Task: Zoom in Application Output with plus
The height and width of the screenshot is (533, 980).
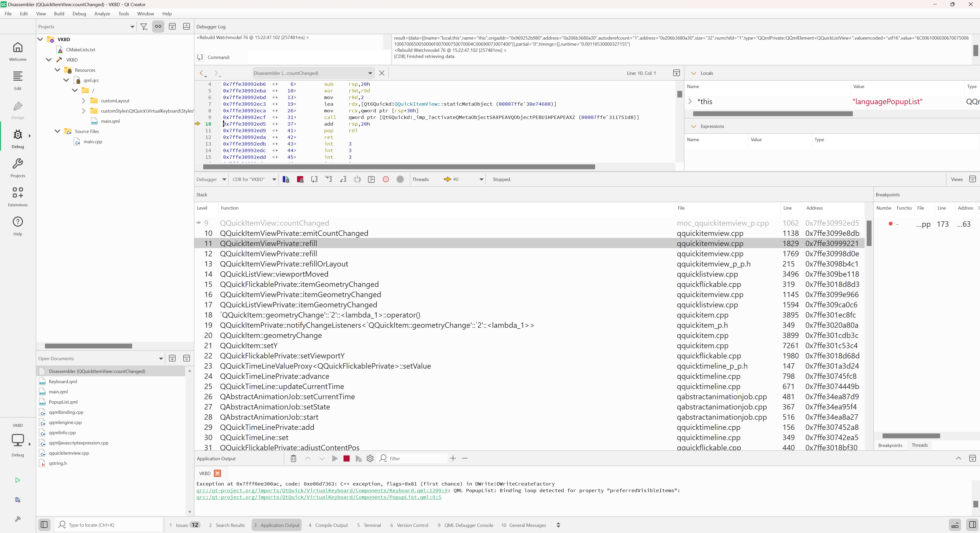Action: tap(453, 458)
